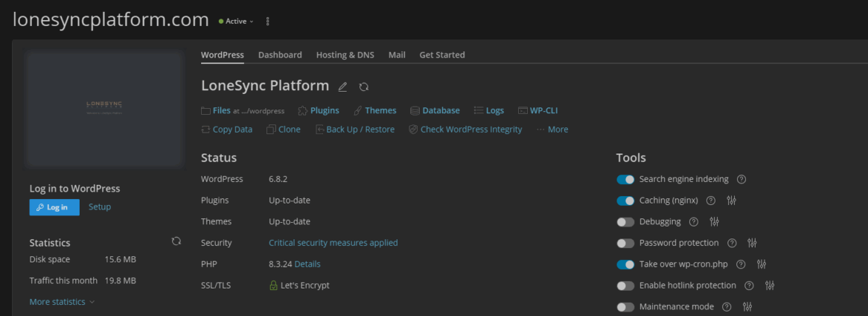Image resolution: width=868 pixels, height=316 pixels.
Task: Expand More statistics
Action: pos(62,302)
